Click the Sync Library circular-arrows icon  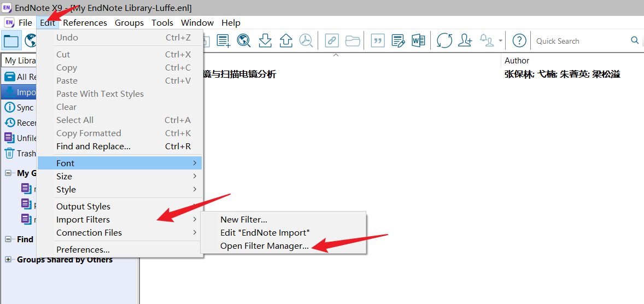tap(444, 40)
